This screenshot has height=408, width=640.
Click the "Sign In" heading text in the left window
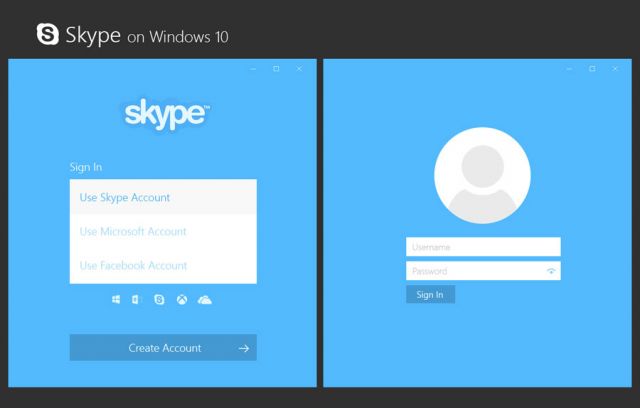(86, 167)
